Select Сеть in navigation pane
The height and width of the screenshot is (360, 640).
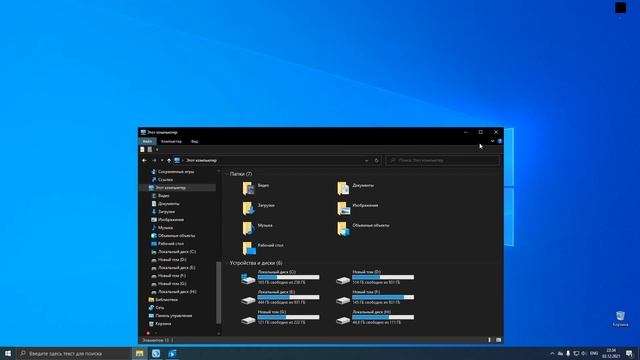tap(156, 308)
